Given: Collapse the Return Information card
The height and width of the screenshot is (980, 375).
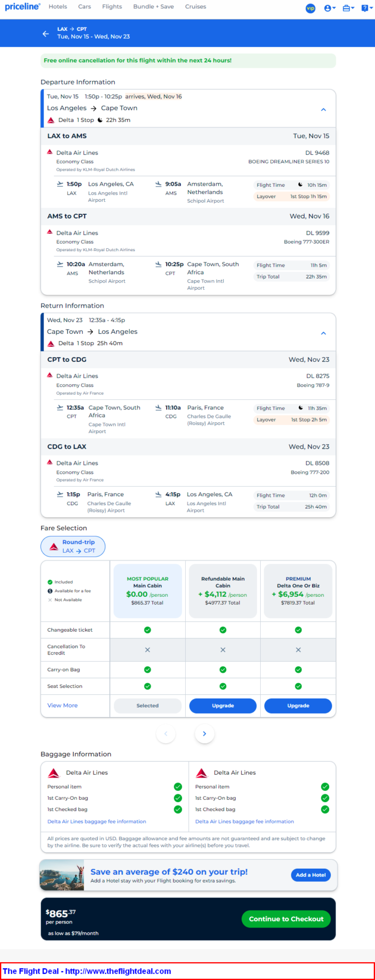Looking at the screenshot, I should pos(323,333).
